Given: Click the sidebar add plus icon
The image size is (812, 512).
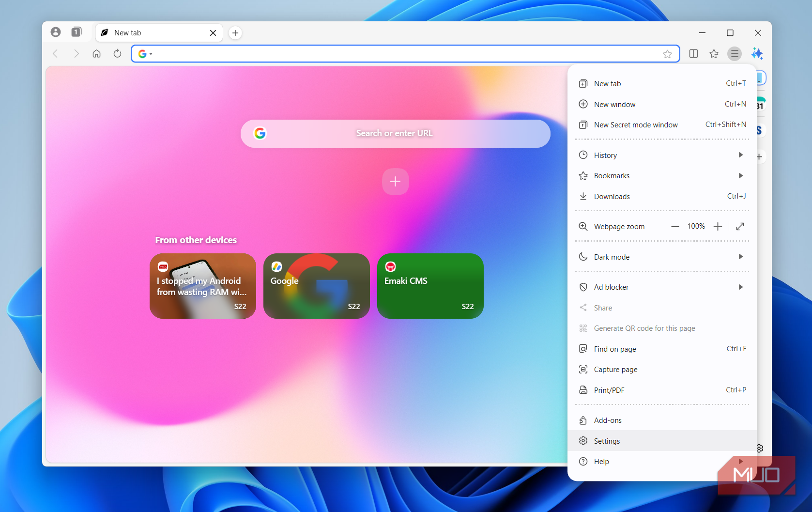Looking at the screenshot, I should tap(760, 157).
